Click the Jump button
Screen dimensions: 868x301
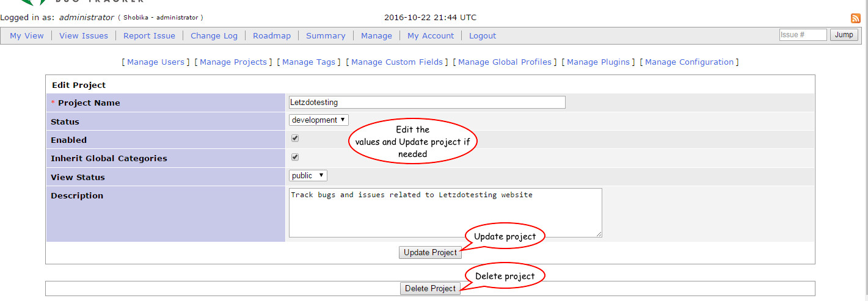(844, 35)
